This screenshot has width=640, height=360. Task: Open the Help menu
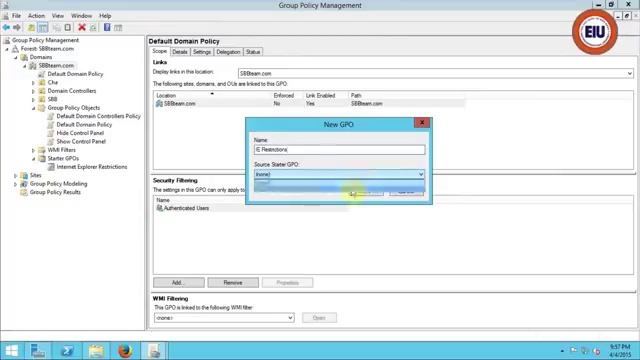105,16
